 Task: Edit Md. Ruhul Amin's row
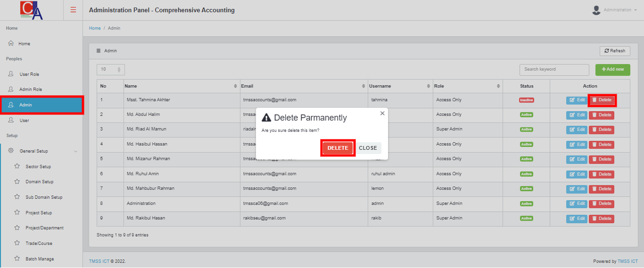[x=577, y=174]
